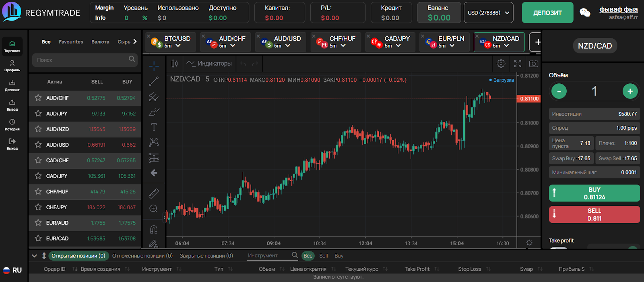Open the chat messages icon
This screenshot has width=644, height=282.
pos(584,13)
